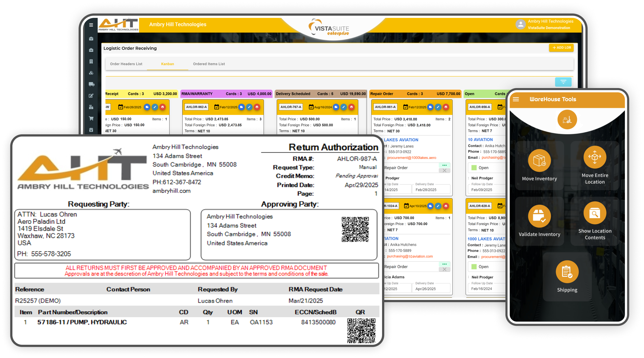Switch to the Ordered Items List tab
The height and width of the screenshot is (358, 644).
(x=209, y=64)
